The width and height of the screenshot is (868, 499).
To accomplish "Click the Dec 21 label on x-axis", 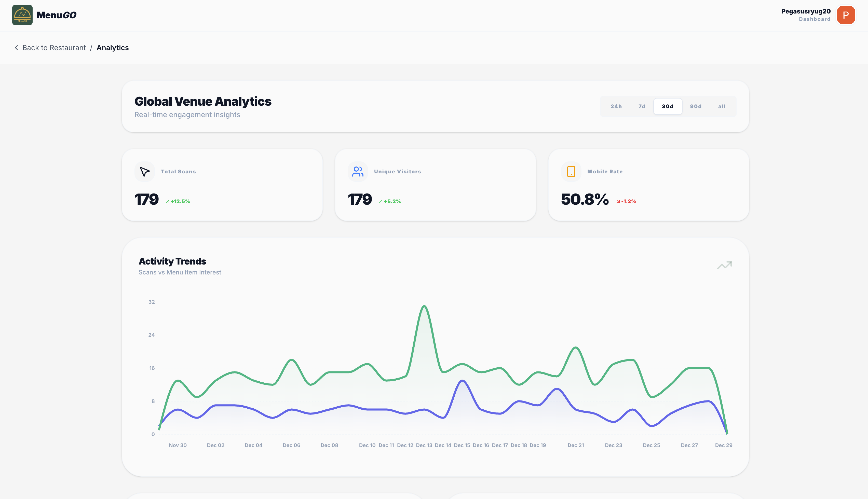I will 576,445.
